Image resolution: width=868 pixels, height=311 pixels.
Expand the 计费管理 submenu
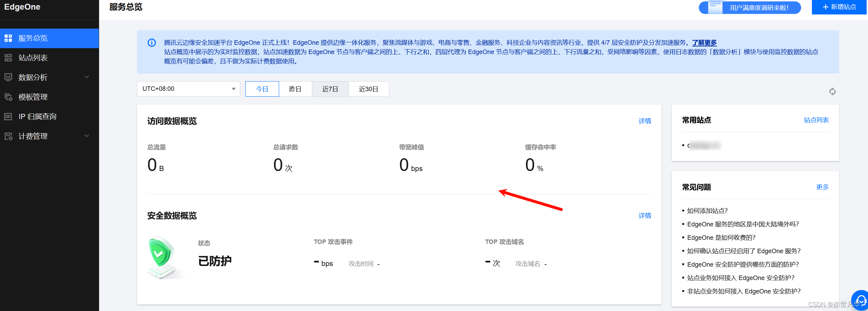87,136
